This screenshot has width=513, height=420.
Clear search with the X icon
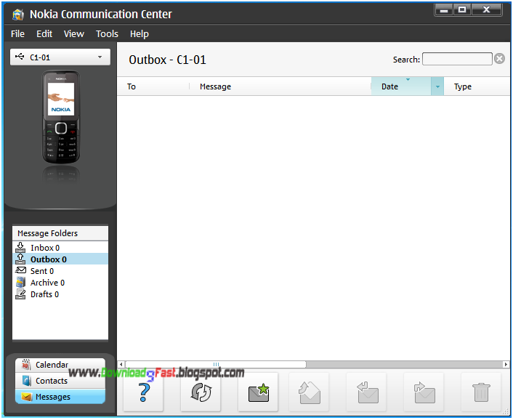click(x=500, y=59)
